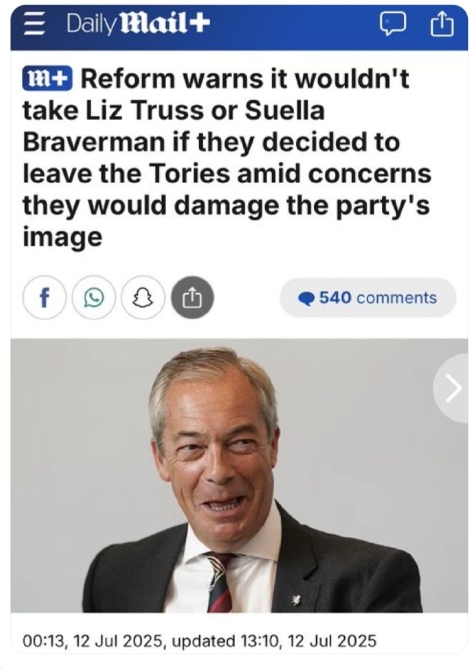Screen dimensions: 471x670
Task: Share article on Snapchat
Action: (143, 298)
